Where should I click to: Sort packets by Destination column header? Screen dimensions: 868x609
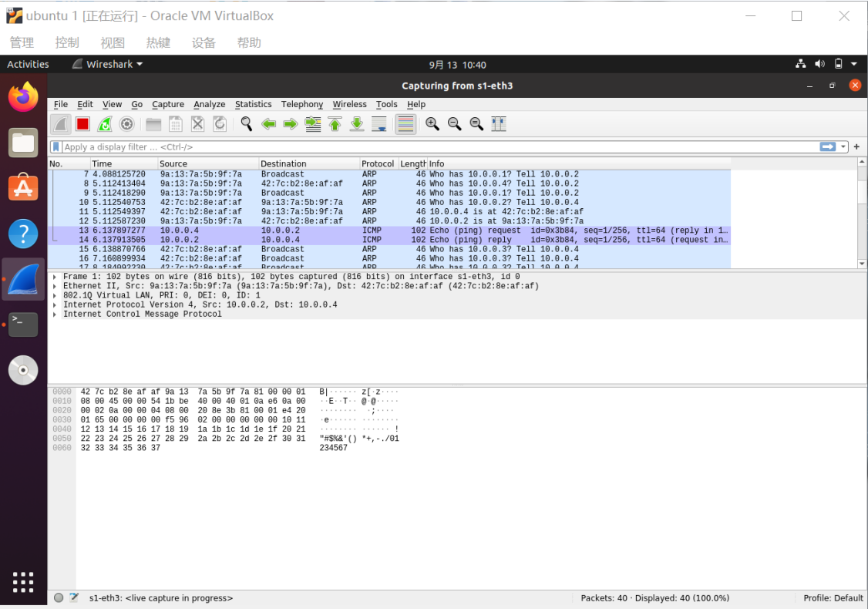(309, 164)
